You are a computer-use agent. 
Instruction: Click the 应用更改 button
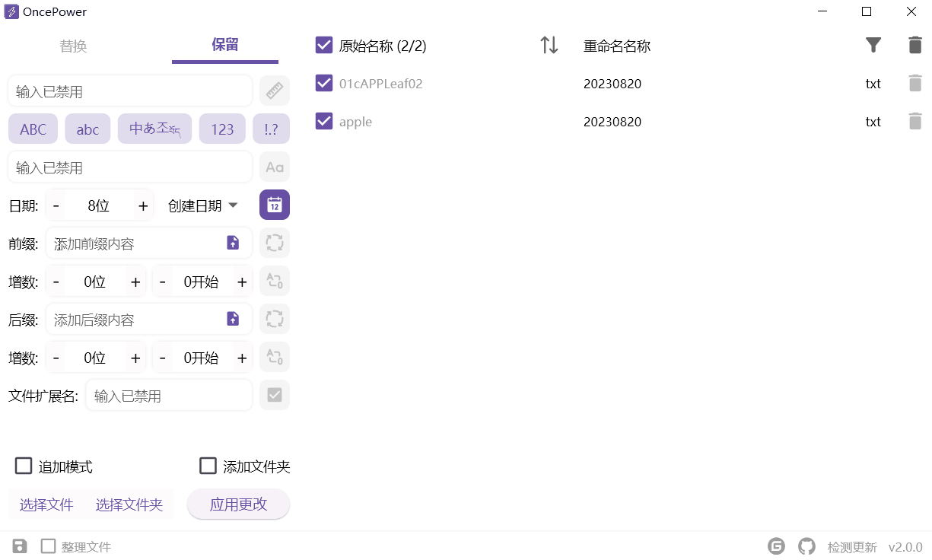[238, 504]
